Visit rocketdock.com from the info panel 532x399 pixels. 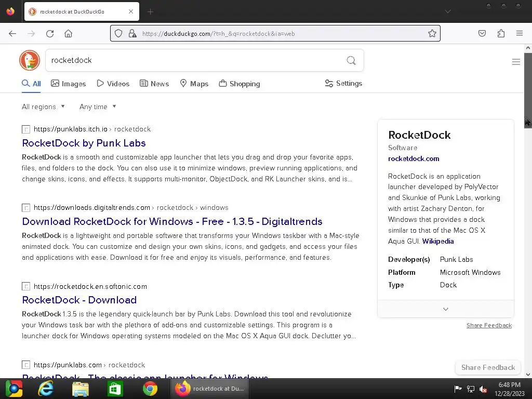(x=414, y=158)
